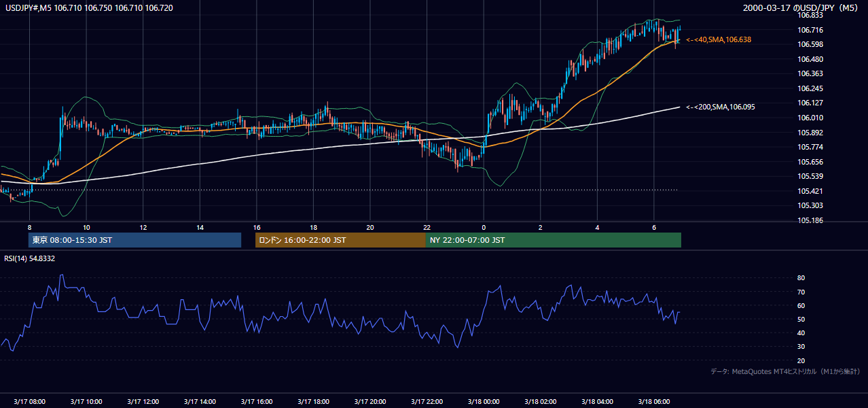Click price axis value 106.363

click(x=810, y=73)
